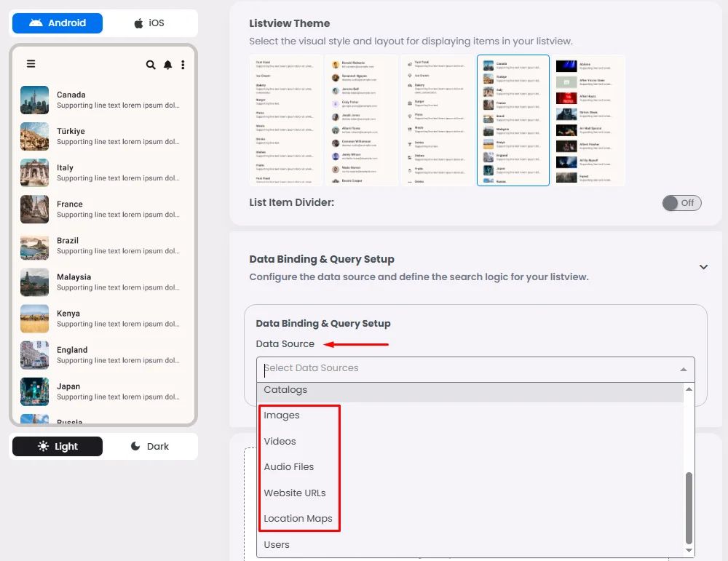Collapse the Data Binding & Query Setup section

click(x=703, y=267)
